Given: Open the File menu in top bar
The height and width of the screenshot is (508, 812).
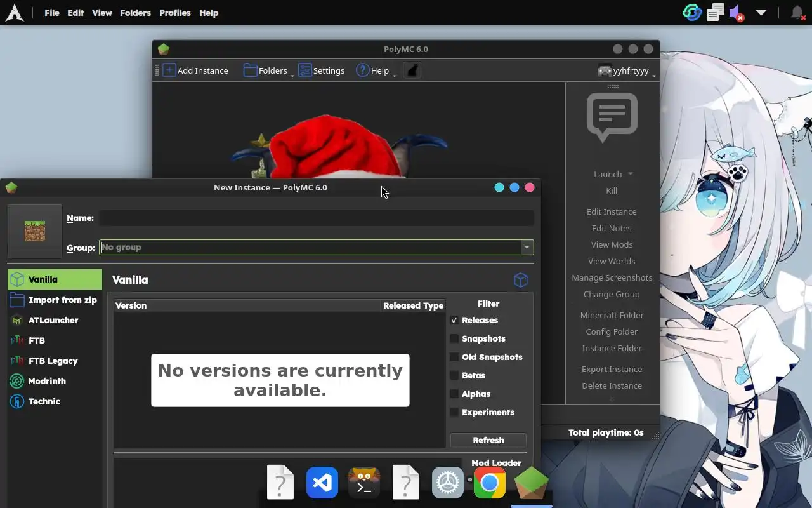Looking at the screenshot, I should point(52,13).
